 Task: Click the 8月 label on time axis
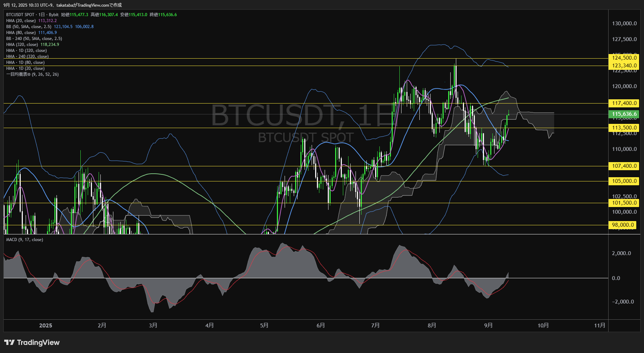point(432,326)
